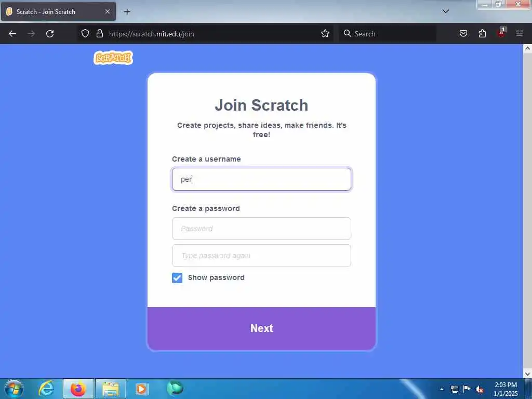Open a new tab with the plus button
Viewport: 532px width, 399px height.
pyautogui.click(x=127, y=12)
